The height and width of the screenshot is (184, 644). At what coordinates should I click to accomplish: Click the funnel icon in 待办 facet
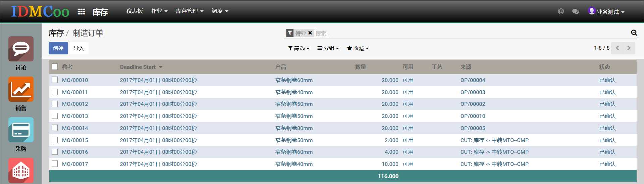pyautogui.click(x=290, y=33)
